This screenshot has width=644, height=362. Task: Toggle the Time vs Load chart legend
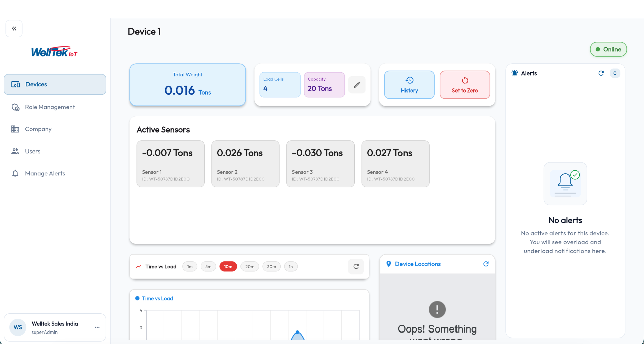click(x=154, y=298)
